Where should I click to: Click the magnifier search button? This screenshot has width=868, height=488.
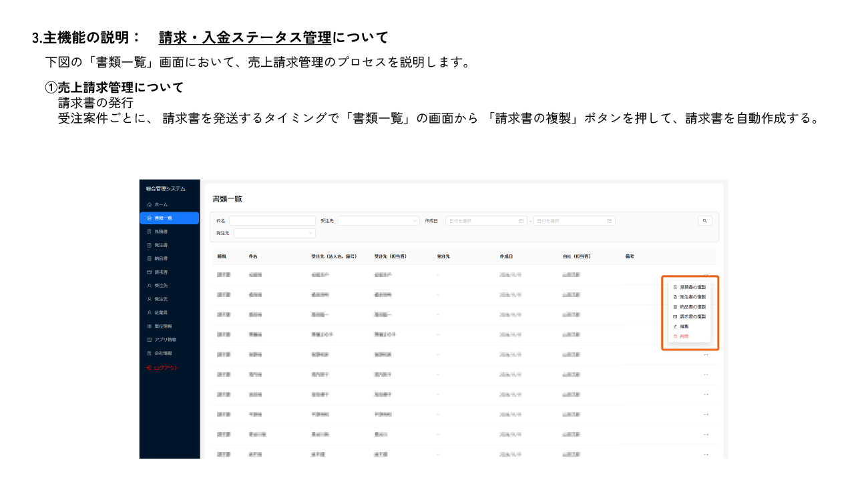click(705, 220)
